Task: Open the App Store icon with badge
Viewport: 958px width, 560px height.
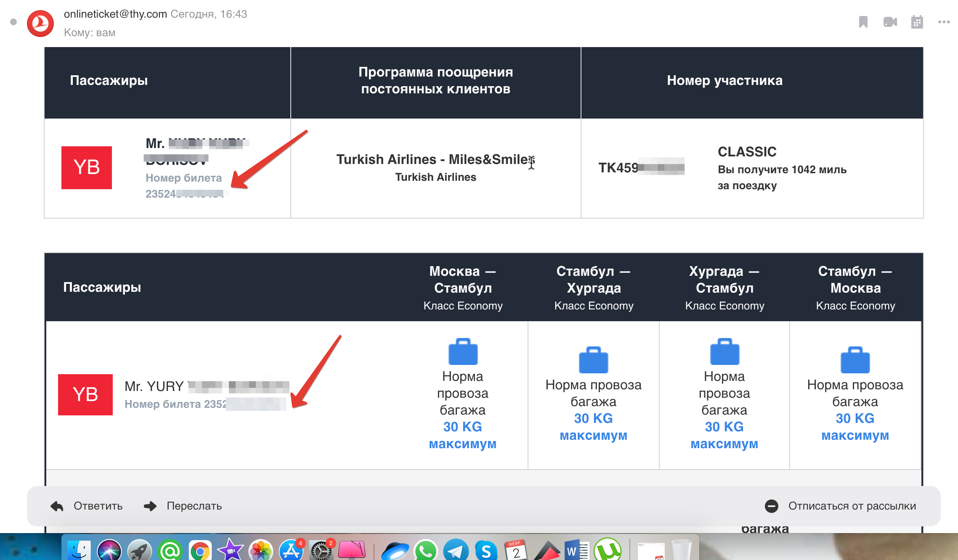Action: tap(291, 550)
